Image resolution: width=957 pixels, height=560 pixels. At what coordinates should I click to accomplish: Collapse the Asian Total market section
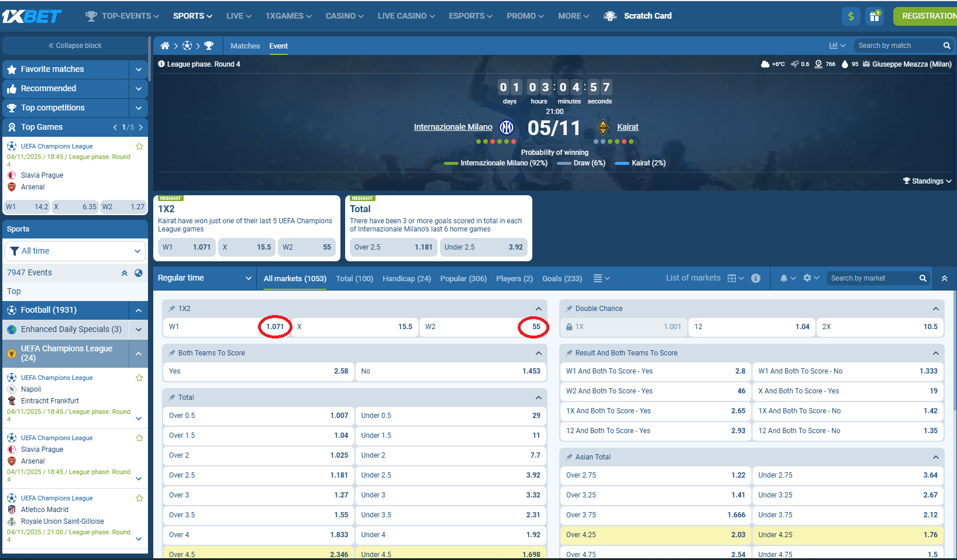tap(935, 457)
